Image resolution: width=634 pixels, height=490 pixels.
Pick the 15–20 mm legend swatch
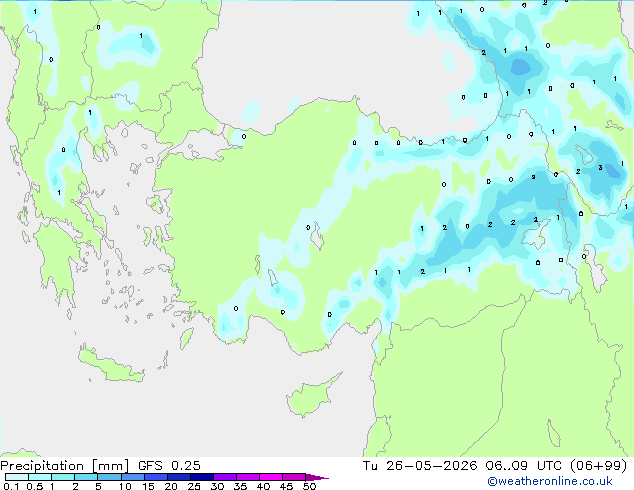156,477
